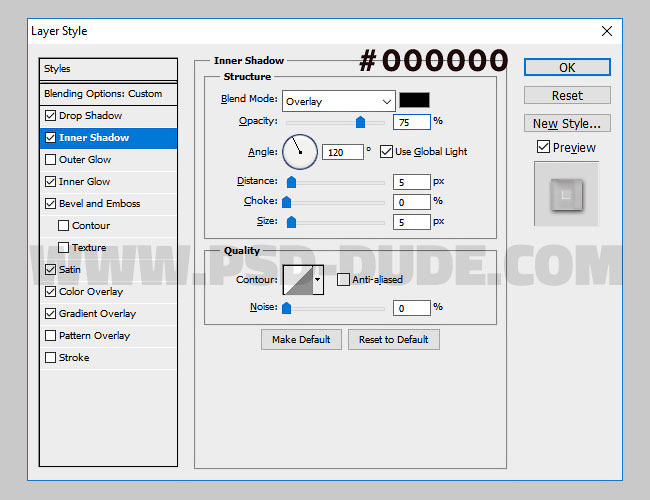
Task: Select the Styles list item
Action: pyautogui.click(x=109, y=69)
